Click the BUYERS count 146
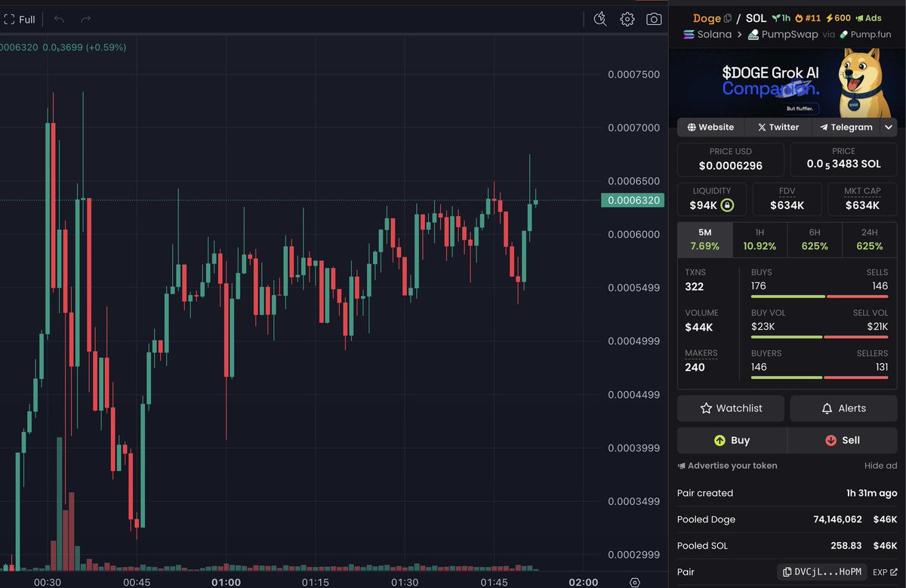The image size is (906, 588). [x=759, y=367]
